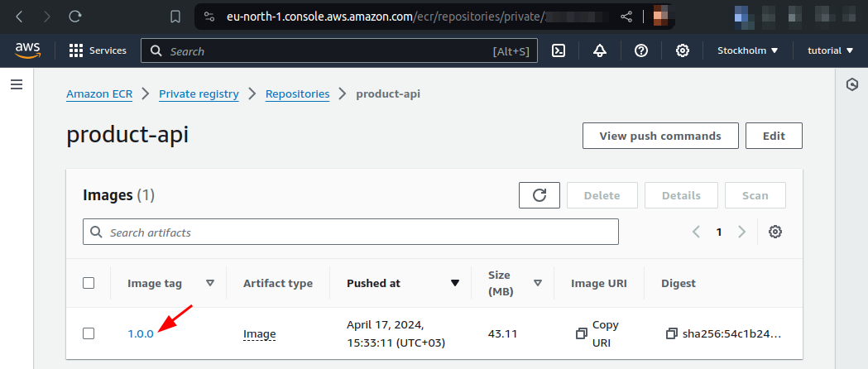The height and width of the screenshot is (369, 868).
Task: Click the Image URI column header
Action: 599,283
